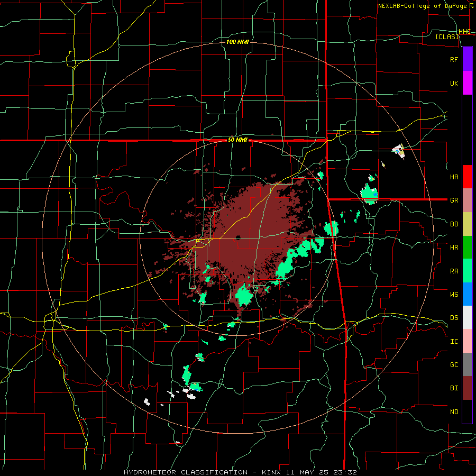Click the RA legend label

coord(454,271)
